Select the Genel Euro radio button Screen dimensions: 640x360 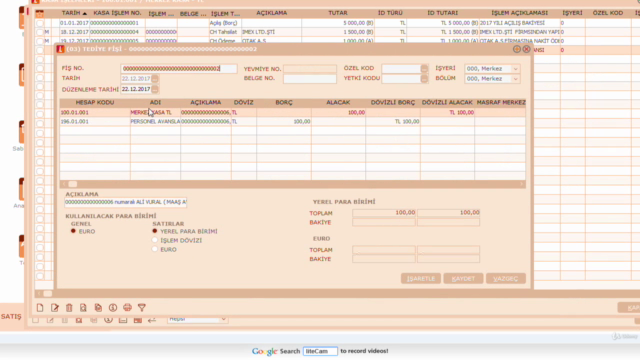pos(73,231)
